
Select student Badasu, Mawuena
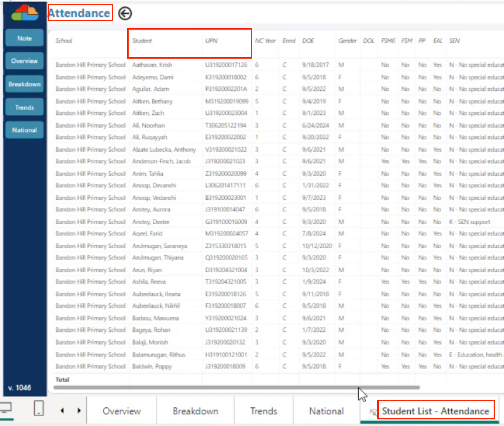(155, 318)
